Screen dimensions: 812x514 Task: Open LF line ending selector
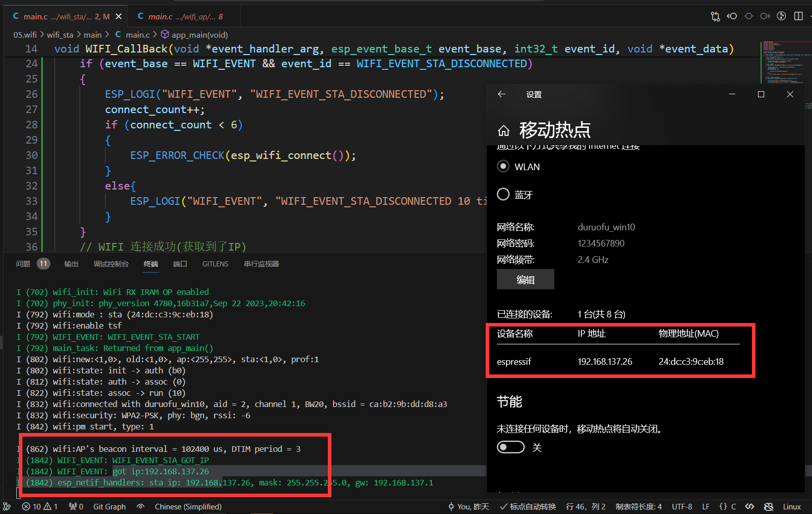tap(706, 506)
